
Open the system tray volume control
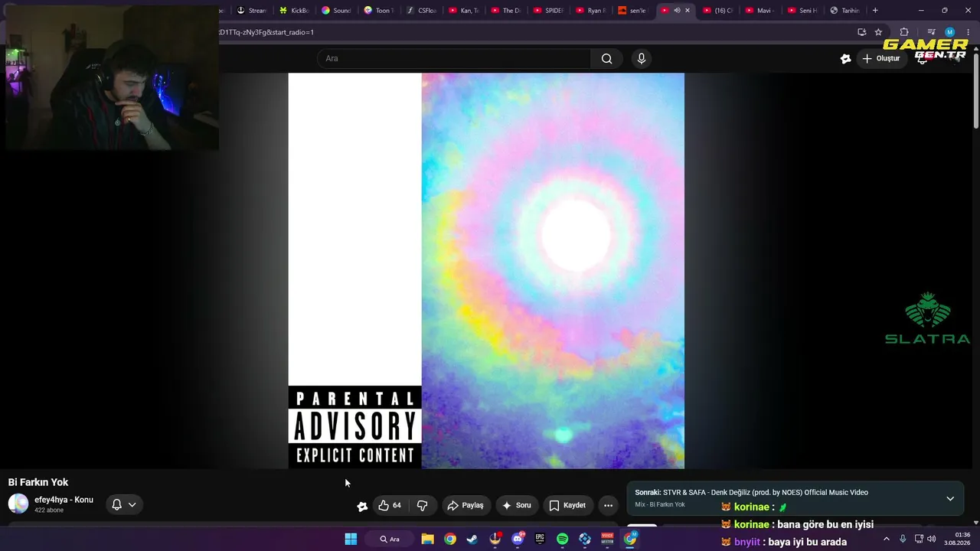click(931, 539)
